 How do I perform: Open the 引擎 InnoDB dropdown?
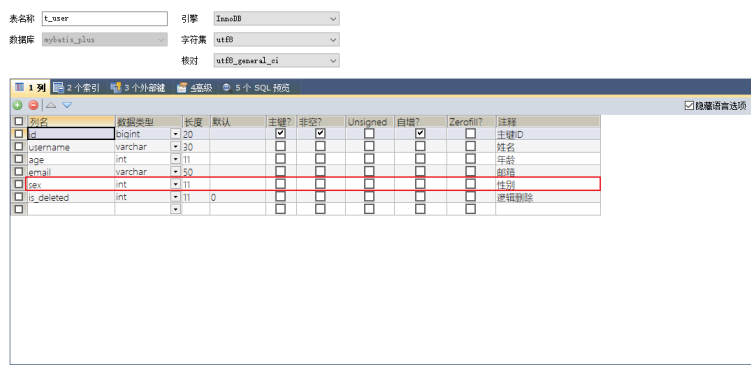pyautogui.click(x=276, y=19)
